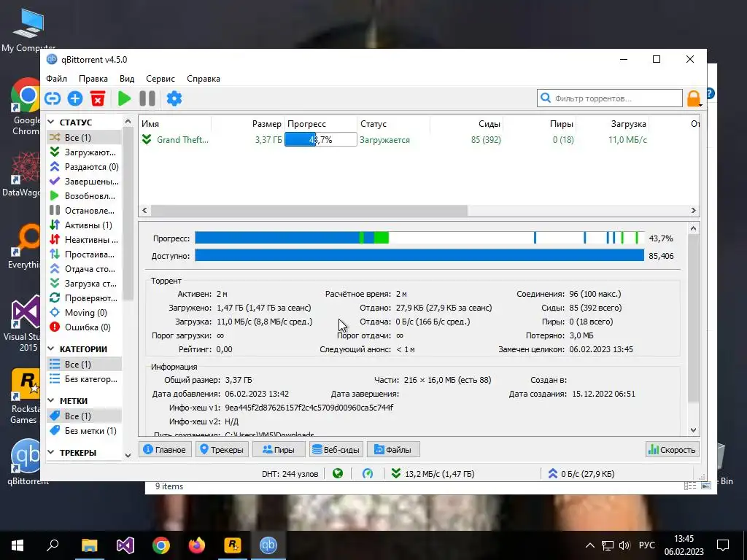Sort torrents by the Имя column header
This screenshot has height=560, width=747.
pos(175,124)
